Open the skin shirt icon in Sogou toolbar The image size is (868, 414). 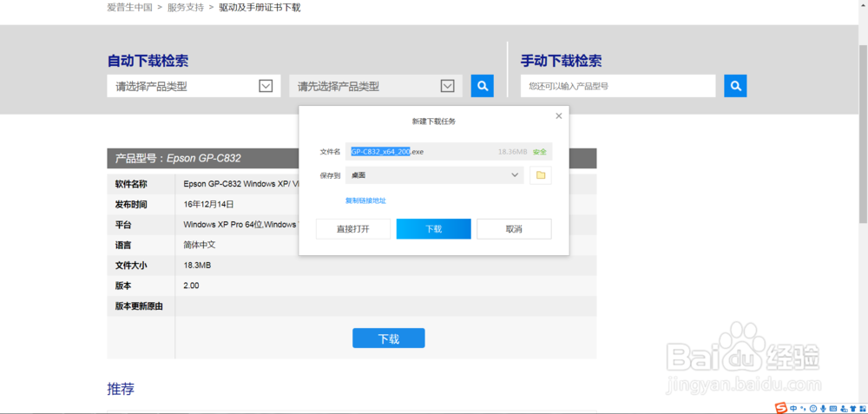click(853, 409)
